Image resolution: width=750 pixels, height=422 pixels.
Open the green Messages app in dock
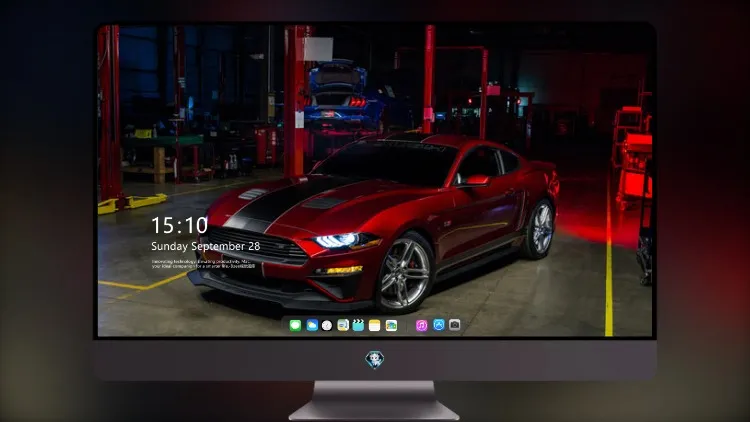click(295, 325)
